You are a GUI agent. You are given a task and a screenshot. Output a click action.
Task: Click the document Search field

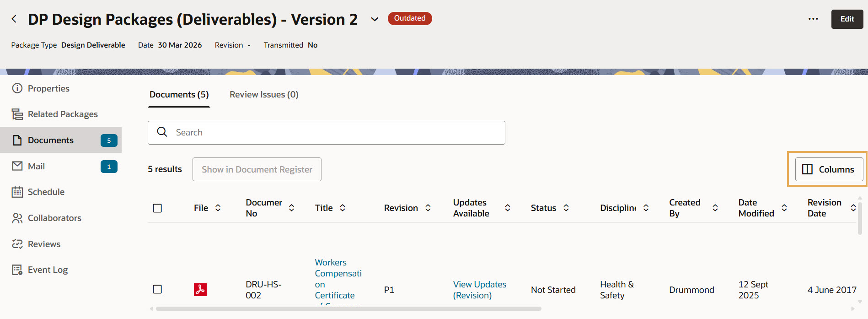[x=326, y=132]
